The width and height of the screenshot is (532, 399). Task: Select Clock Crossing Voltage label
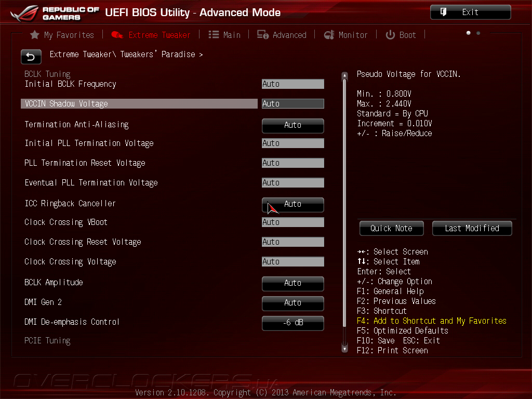(70, 262)
